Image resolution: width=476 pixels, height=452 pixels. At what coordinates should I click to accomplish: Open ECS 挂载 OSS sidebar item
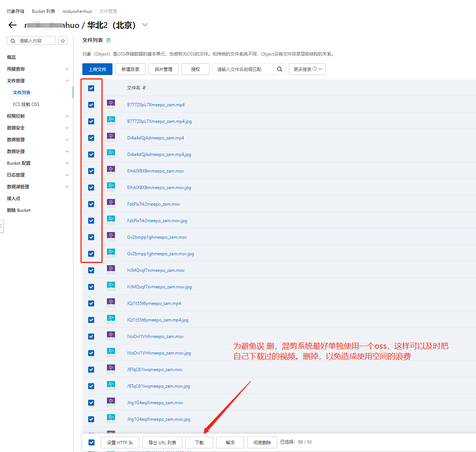click(x=26, y=104)
